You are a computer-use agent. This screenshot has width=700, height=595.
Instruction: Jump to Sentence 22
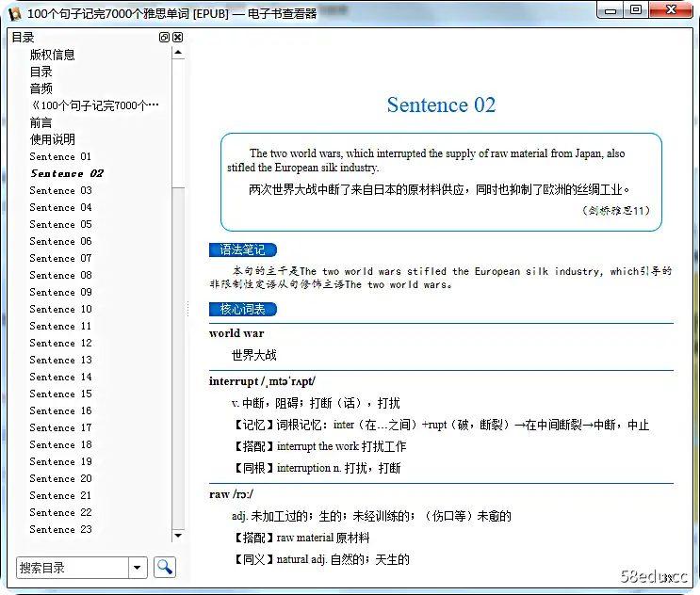pos(60,512)
